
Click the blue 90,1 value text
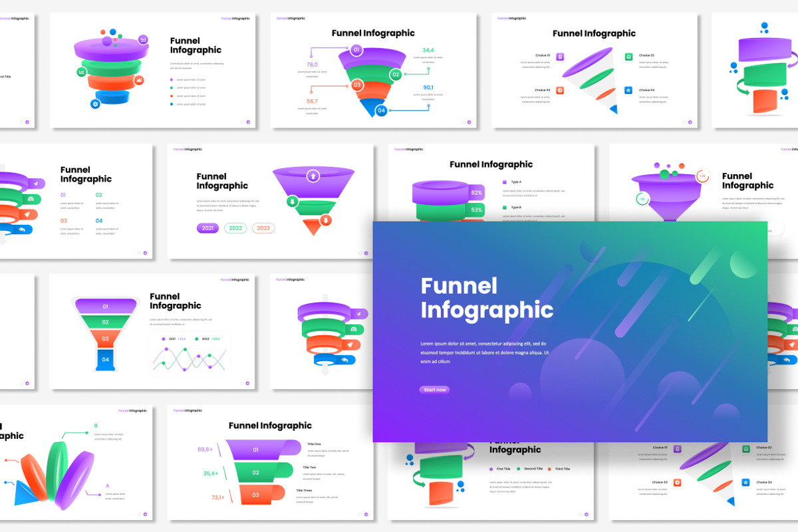coord(428,87)
